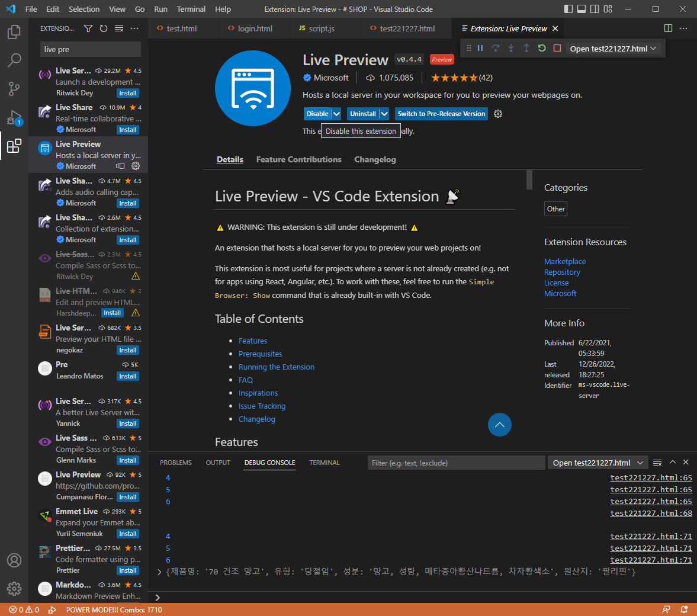Open the Repository resource link
697x616 pixels.
pos(562,272)
